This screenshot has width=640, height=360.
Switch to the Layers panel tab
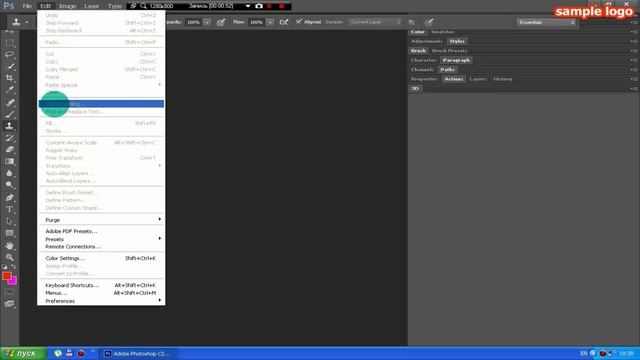click(478, 79)
